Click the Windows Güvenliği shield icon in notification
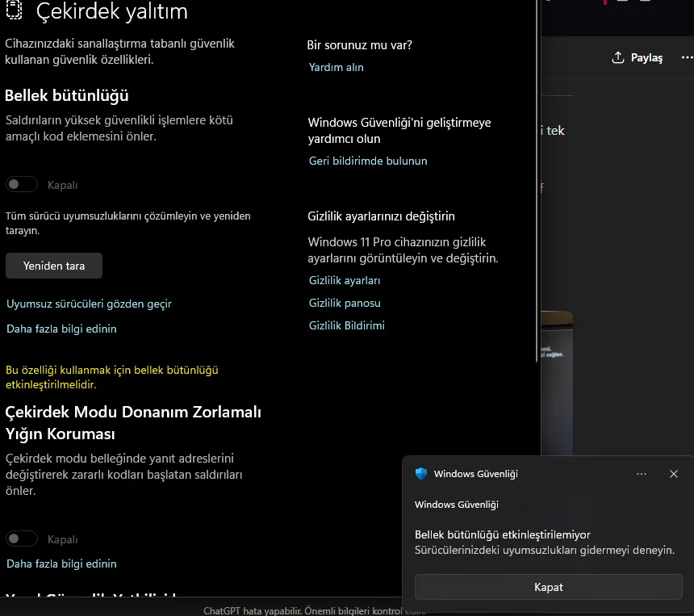Screen dimensions: 694x616 tap(421, 473)
